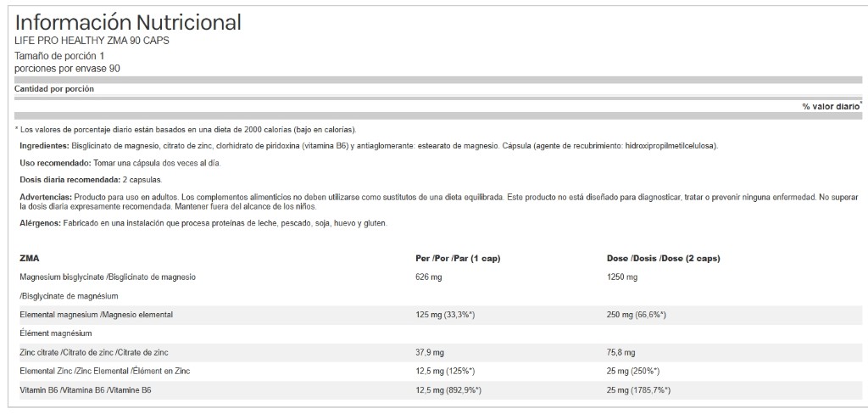Click the '75,8 mg' value

point(621,352)
